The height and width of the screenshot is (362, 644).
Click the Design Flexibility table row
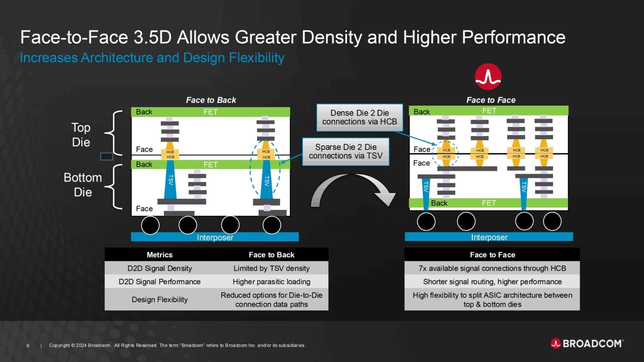point(159,300)
